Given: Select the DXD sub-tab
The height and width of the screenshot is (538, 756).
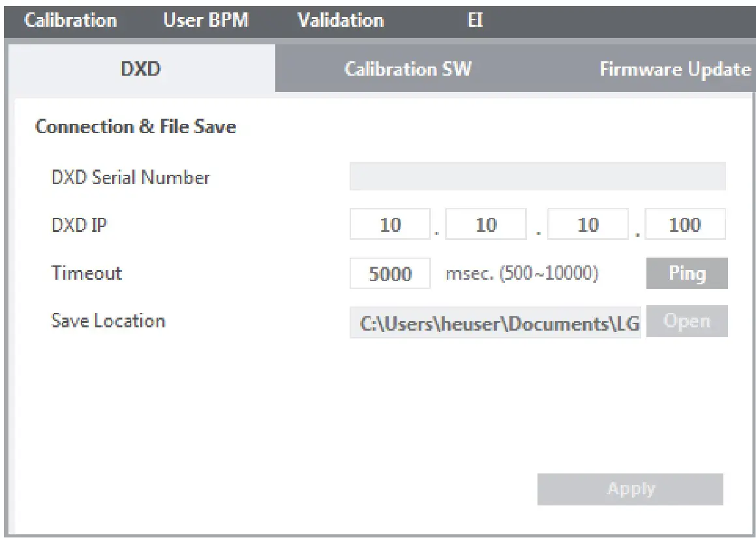Looking at the screenshot, I should pyautogui.click(x=142, y=68).
